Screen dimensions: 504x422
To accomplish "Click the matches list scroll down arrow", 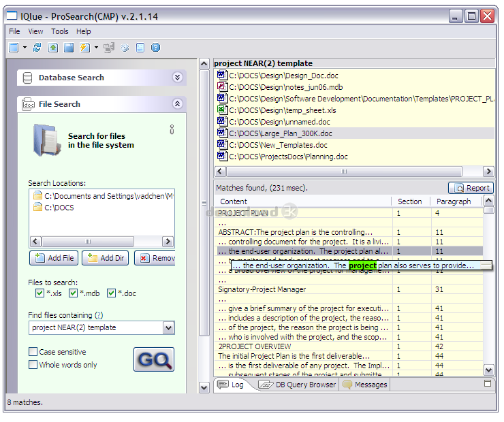I will click(489, 370).
